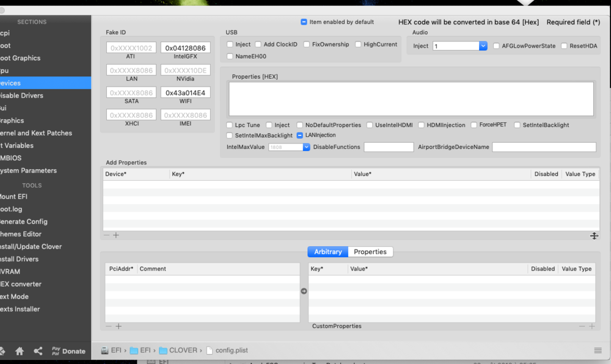Add a new PciAddr entry with plus
The image size is (611, 364).
tap(119, 326)
